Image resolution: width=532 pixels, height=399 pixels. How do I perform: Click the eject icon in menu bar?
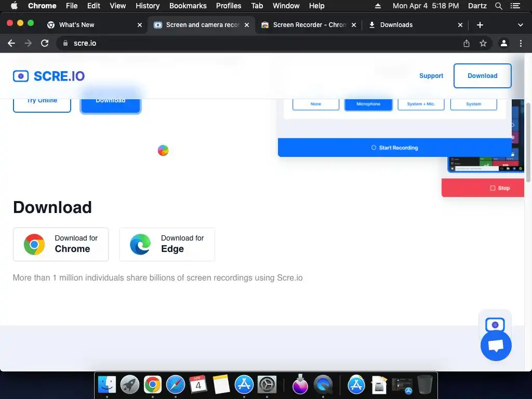(x=378, y=6)
